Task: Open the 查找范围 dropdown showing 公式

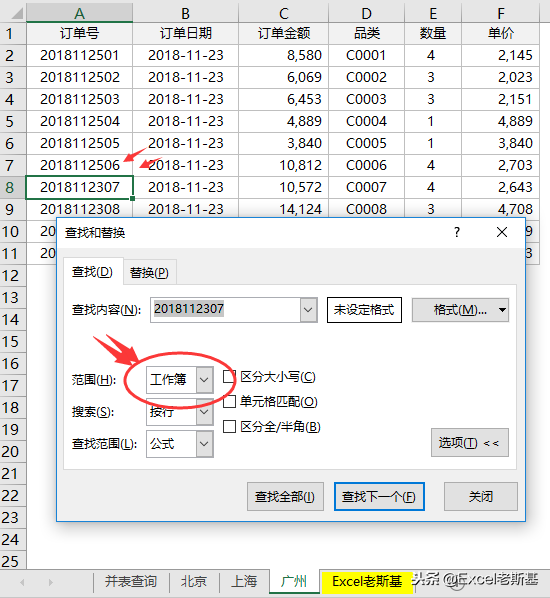Action: point(204,444)
